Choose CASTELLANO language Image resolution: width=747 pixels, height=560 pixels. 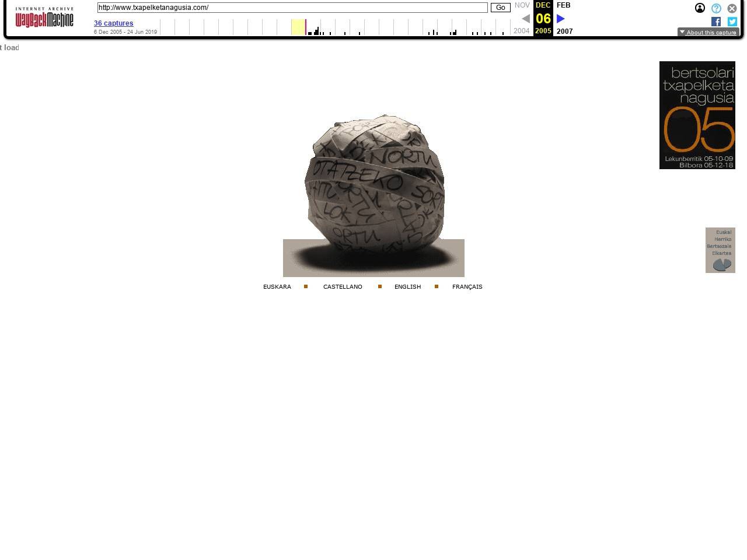(x=343, y=287)
